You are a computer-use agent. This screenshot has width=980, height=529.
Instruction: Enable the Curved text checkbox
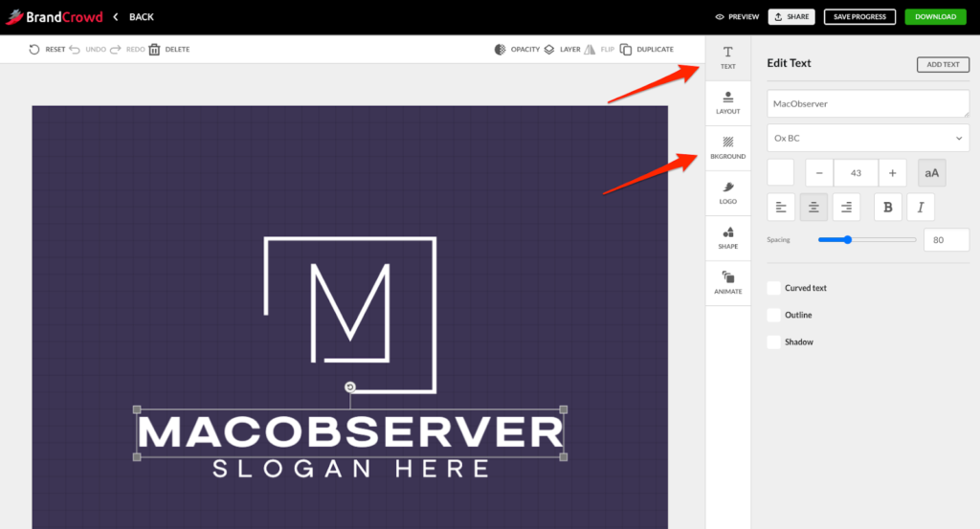point(773,288)
